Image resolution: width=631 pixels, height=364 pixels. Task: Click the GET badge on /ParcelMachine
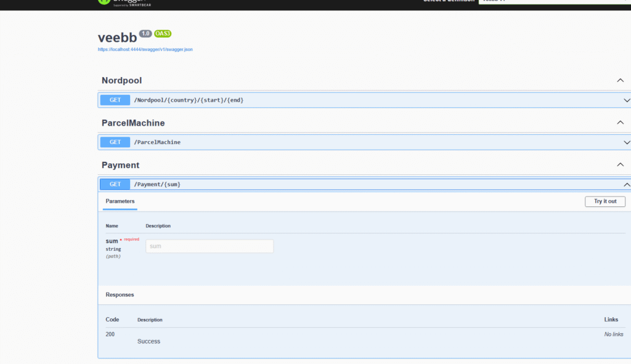[x=115, y=142]
